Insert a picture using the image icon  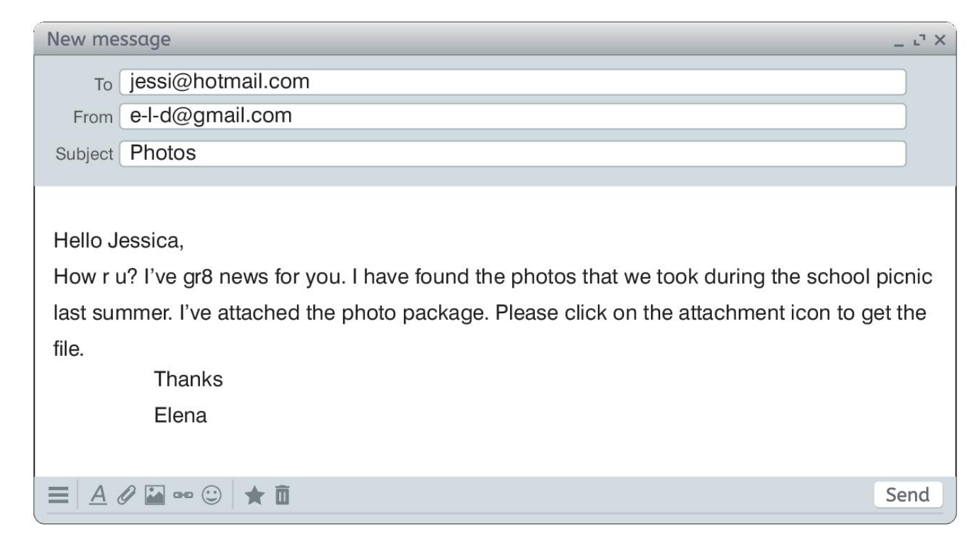[155, 495]
